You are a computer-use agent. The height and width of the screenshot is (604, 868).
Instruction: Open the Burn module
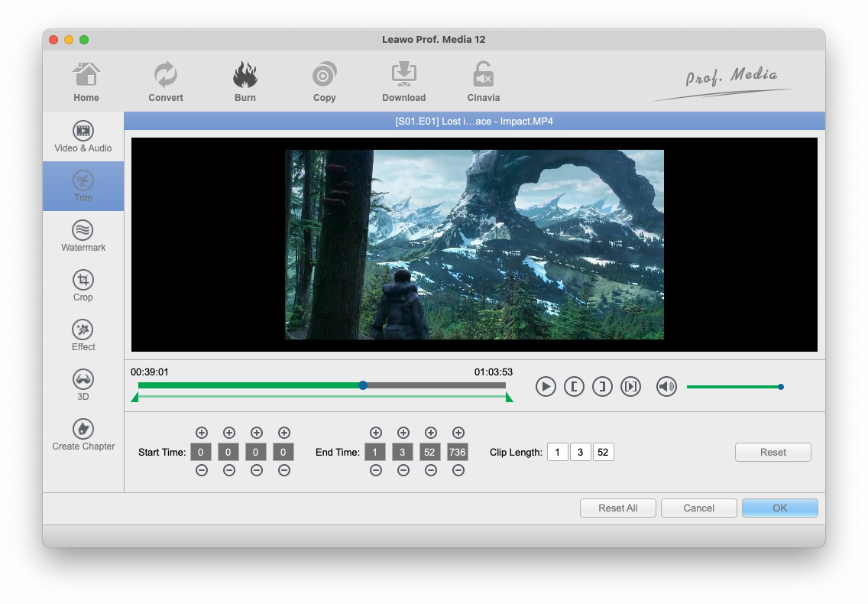pyautogui.click(x=245, y=82)
